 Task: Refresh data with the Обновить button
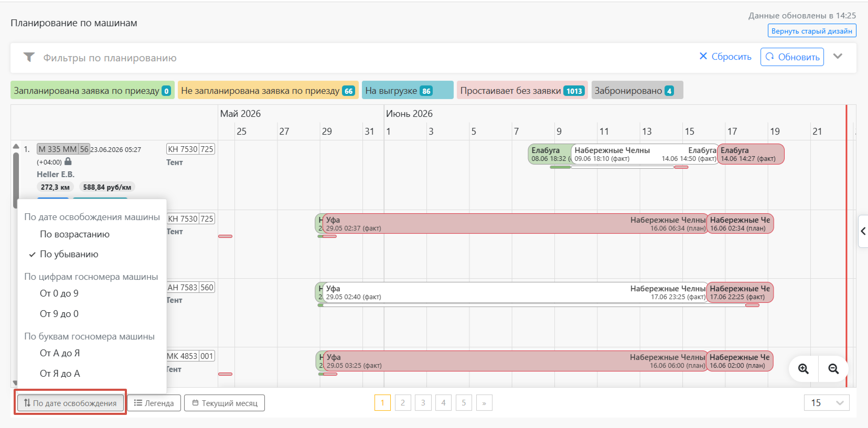pyautogui.click(x=792, y=57)
